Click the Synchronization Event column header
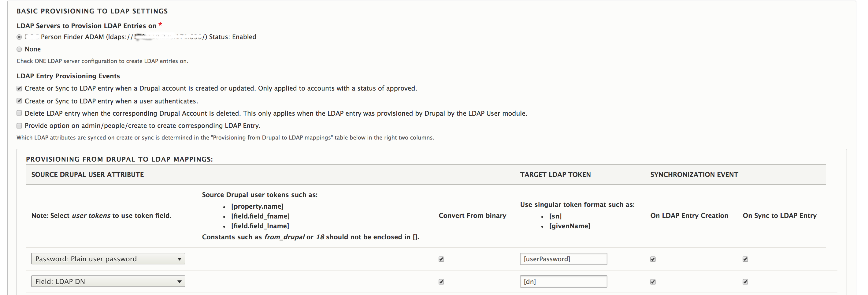This screenshot has height=295, width=868. click(x=694, y=175)
